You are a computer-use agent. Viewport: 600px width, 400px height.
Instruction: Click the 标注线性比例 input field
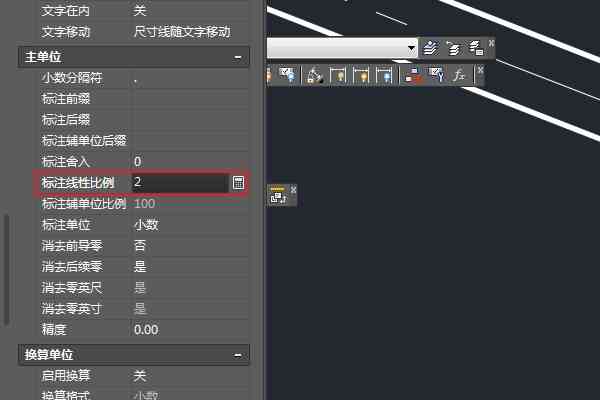point(179,183)
